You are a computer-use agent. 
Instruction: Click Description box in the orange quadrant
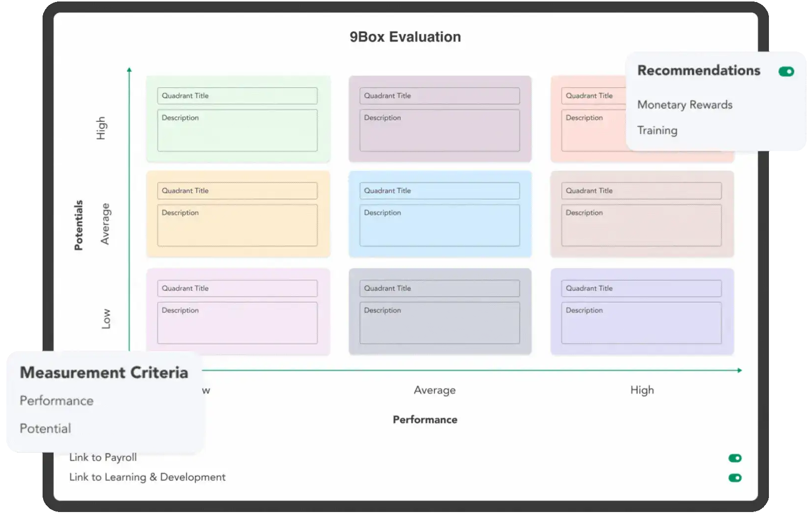237,225
